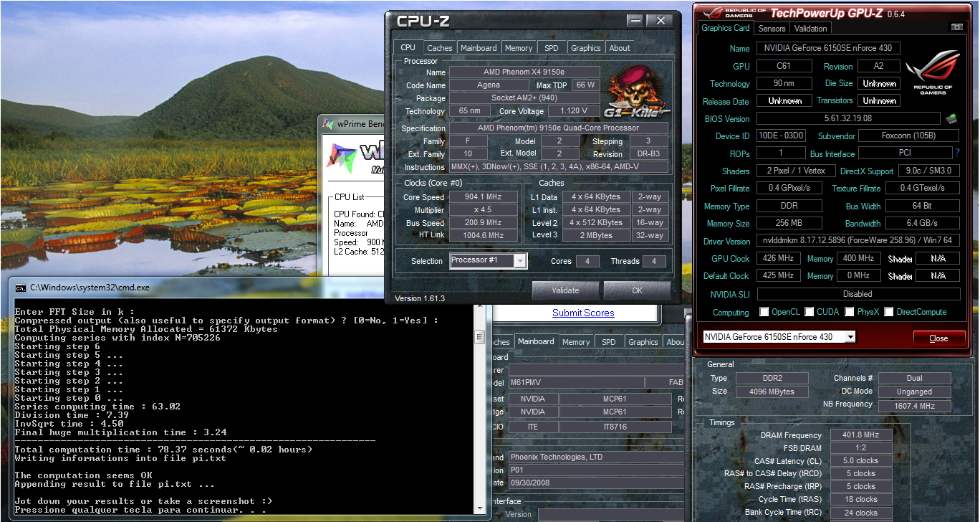Click the wPrime title bar icon
Screen dimensions: 980x522
pos(329,124)
